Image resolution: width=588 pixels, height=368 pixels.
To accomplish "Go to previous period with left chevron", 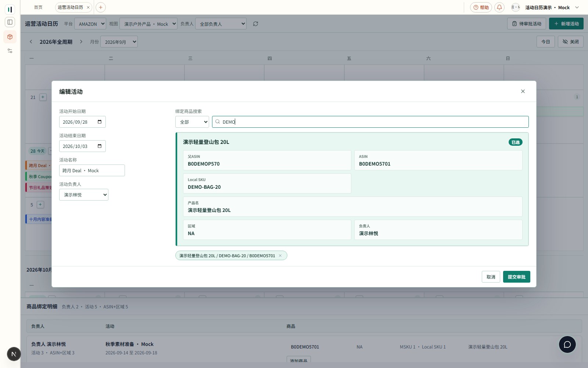I will tap(31, 42).
